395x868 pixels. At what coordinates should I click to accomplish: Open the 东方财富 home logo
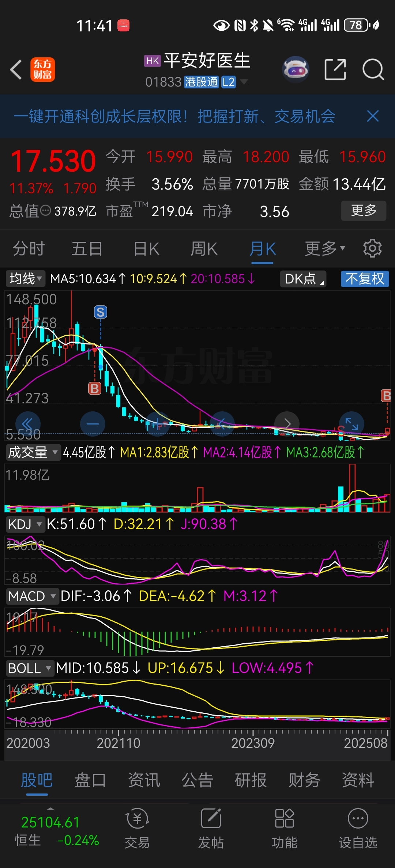[43, 69]
